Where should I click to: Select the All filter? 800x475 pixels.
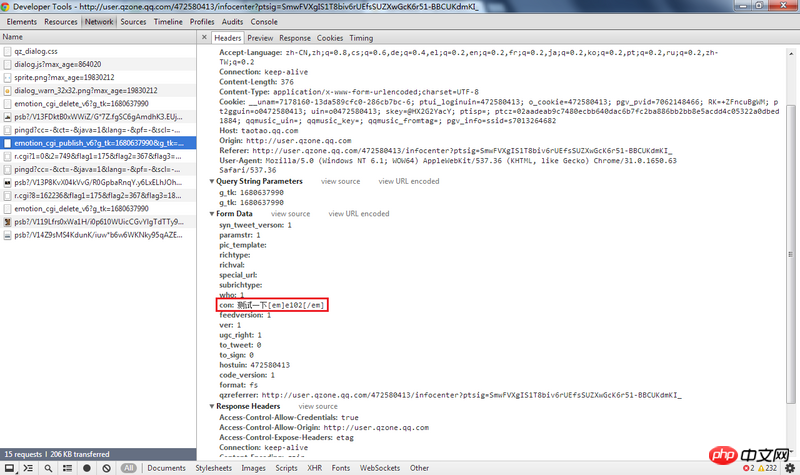(129, 468)
